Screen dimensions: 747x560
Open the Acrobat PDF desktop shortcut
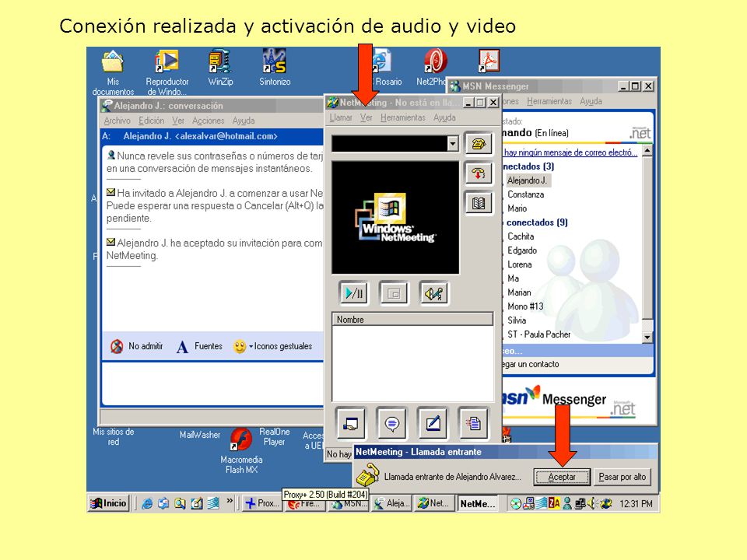[x=489, y=61]
